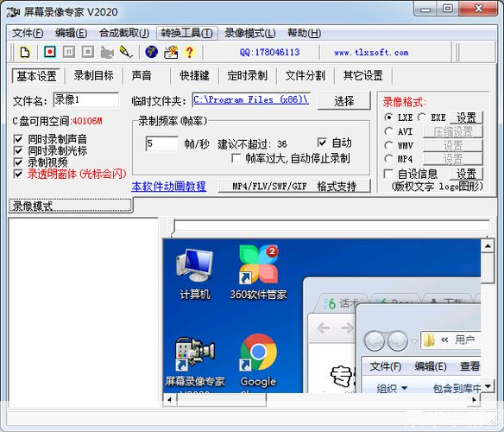Click the 选择 folder button
Image resolution: width=504 pixels, height=432 pixels.
click(x=344, y=101)
